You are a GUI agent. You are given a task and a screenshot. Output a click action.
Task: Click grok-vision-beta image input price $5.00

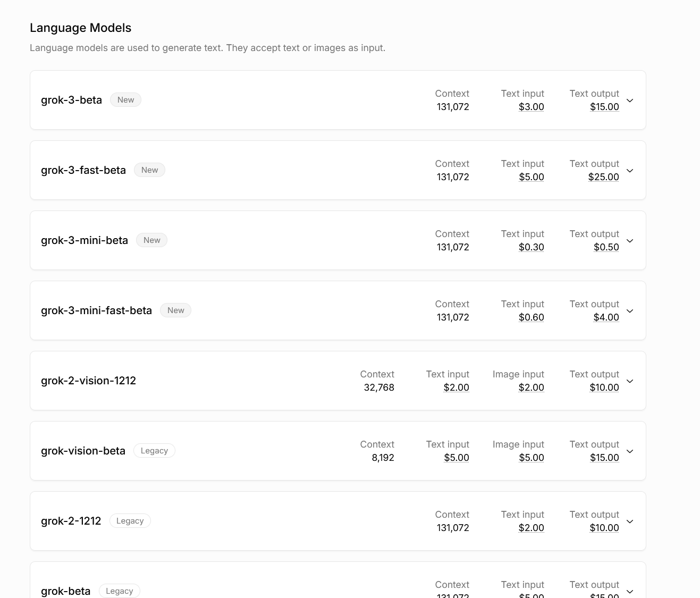pyautogui.click(x=532, y=458)
